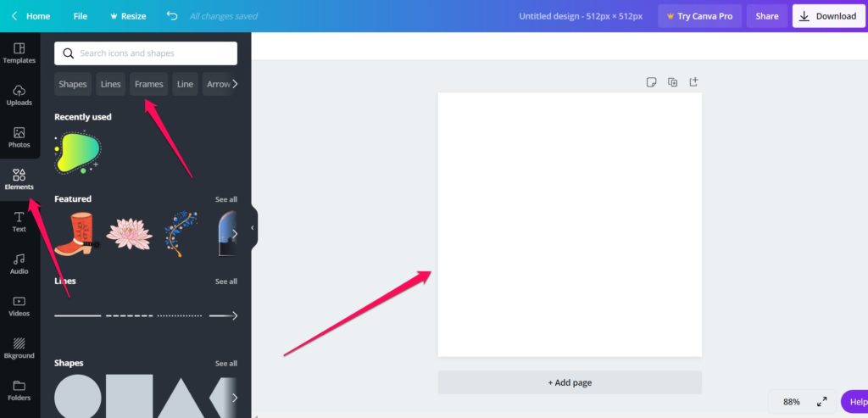Insert the recently used gradient blob
The image size is (868, 418).
(77, 153)
